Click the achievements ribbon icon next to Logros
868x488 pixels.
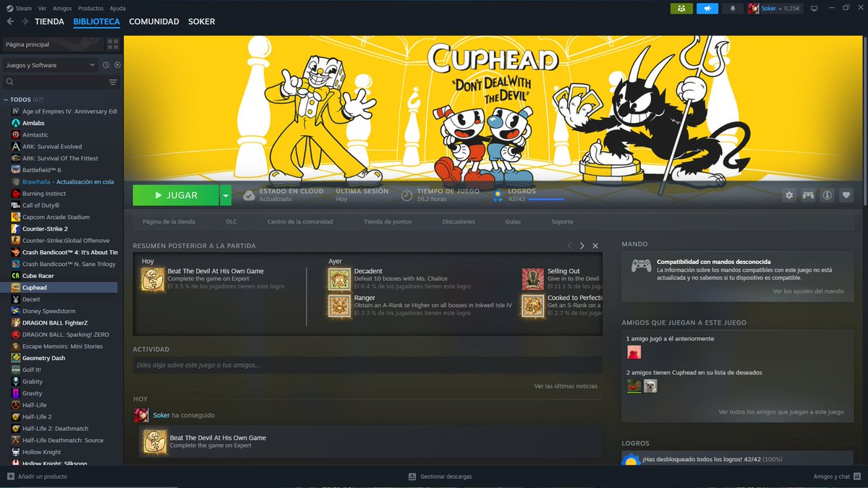click(498, 195)
